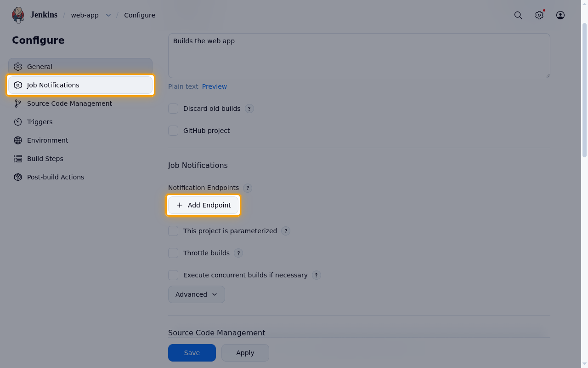This screenshot has height=368, width=588.
Task: Grab the description textarea resize handle
Action: (547, 75)
